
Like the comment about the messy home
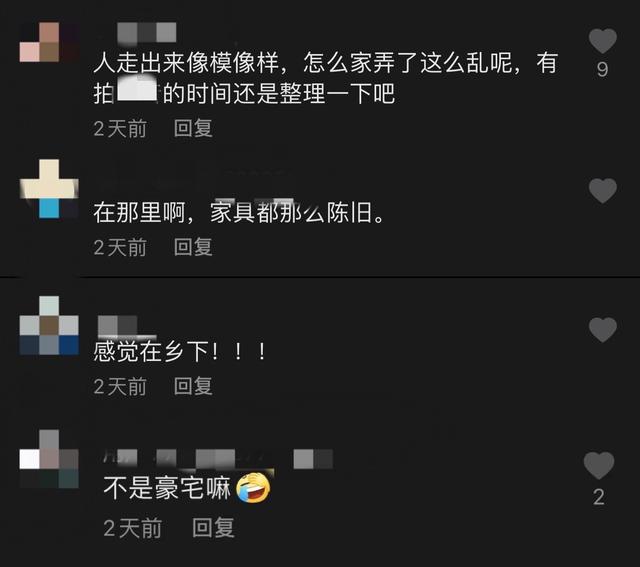tap(602, 41)
